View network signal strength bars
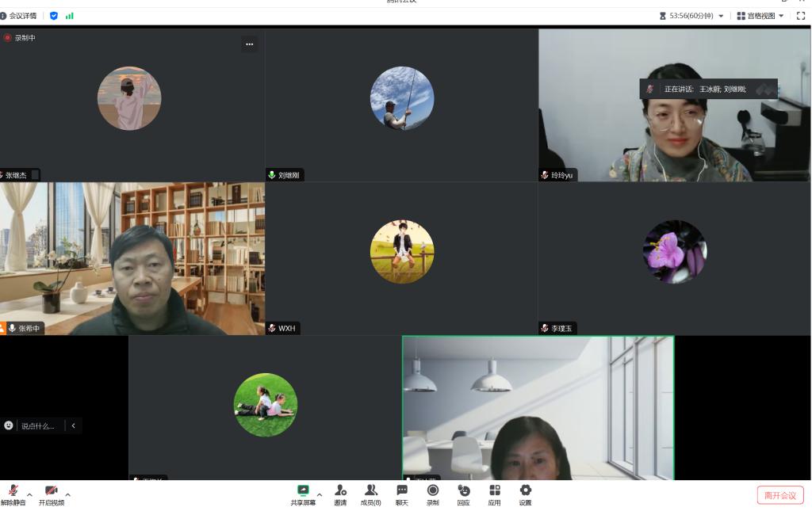Image resolution: width=812 pixels, height=511 pixels. coord(70,16)
